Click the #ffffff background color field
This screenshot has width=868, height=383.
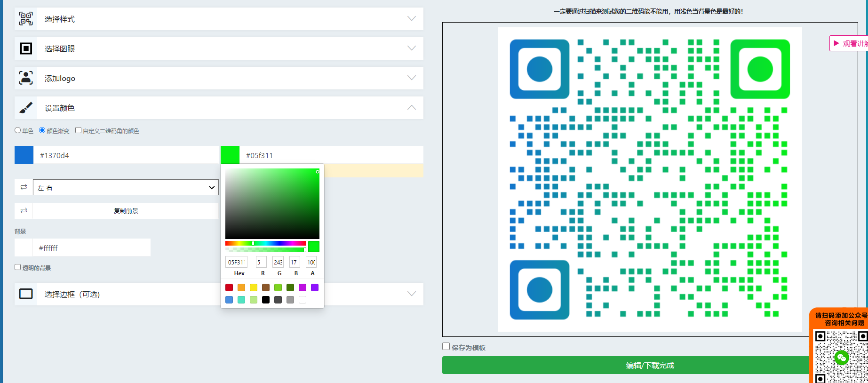pos(92,247)
